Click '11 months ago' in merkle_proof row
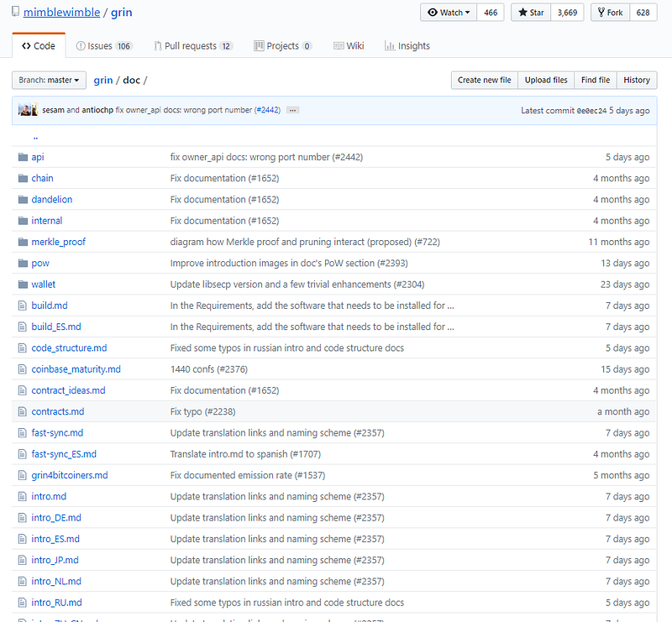This screenshot has width=672, height=622. coord(618,242)
